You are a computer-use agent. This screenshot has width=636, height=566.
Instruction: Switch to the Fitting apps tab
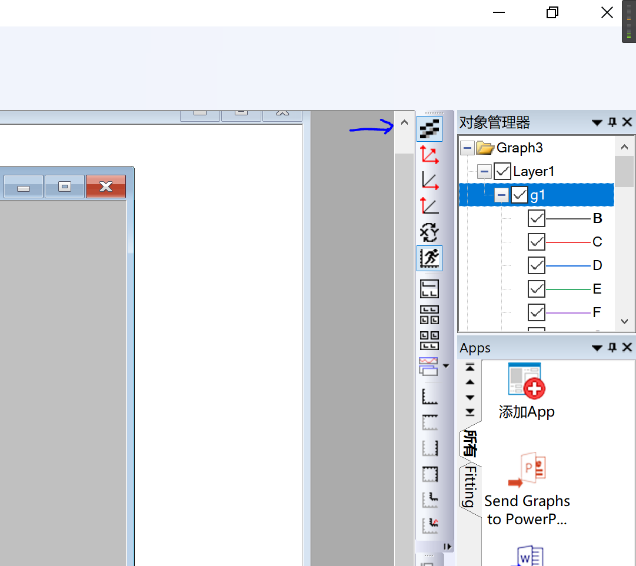(469, 486)
